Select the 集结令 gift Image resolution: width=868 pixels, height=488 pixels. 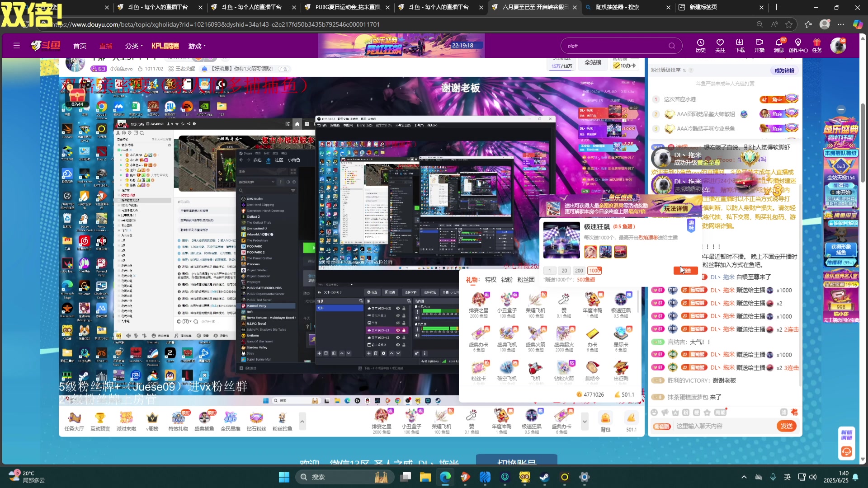592,372
